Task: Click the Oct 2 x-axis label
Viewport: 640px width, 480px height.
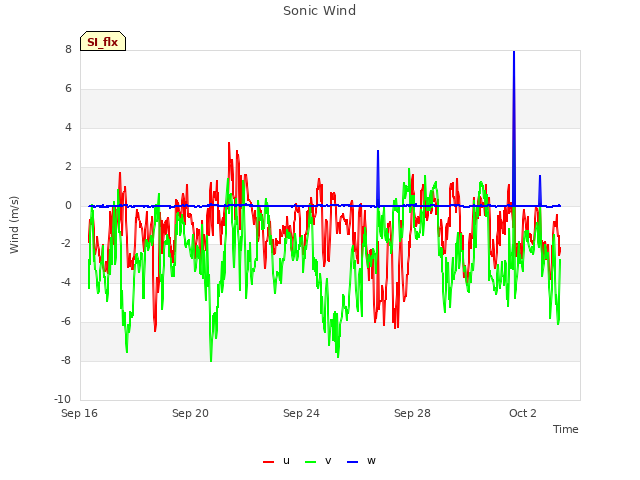Action: 523,413
